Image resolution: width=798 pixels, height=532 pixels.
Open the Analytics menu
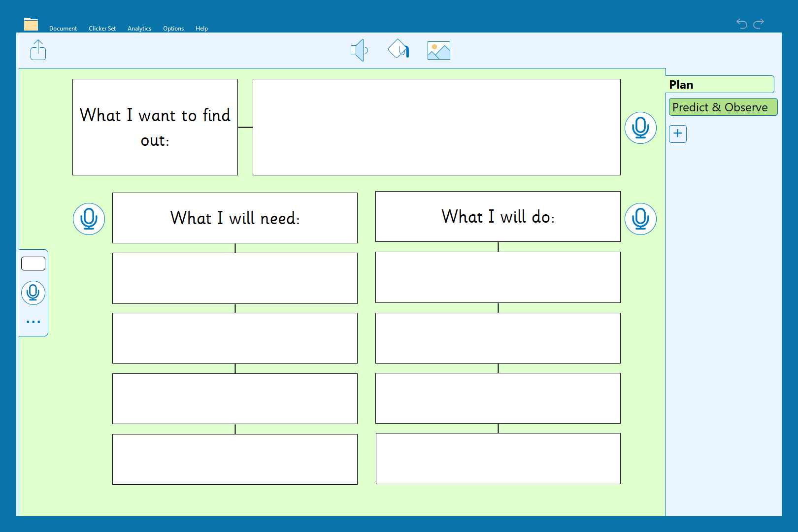pos(139,29)
